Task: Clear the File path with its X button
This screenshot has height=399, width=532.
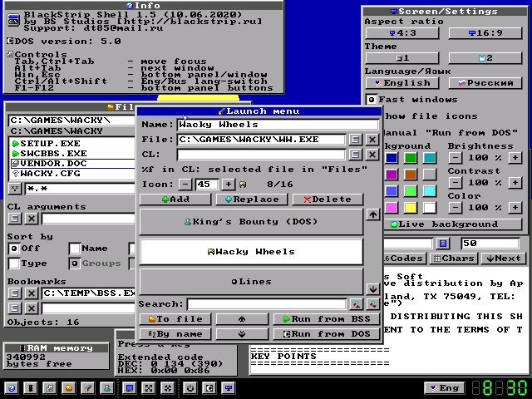Action: click(x=372, y=140)
